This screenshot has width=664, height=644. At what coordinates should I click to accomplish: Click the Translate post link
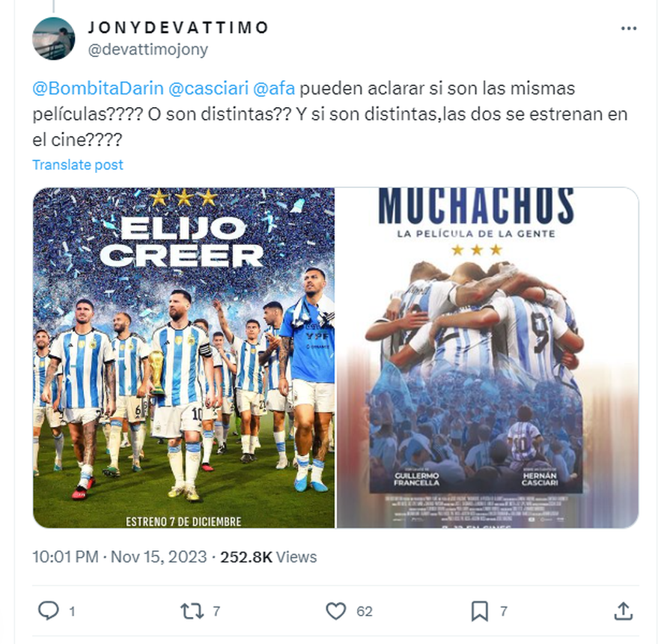pos(78,165)
